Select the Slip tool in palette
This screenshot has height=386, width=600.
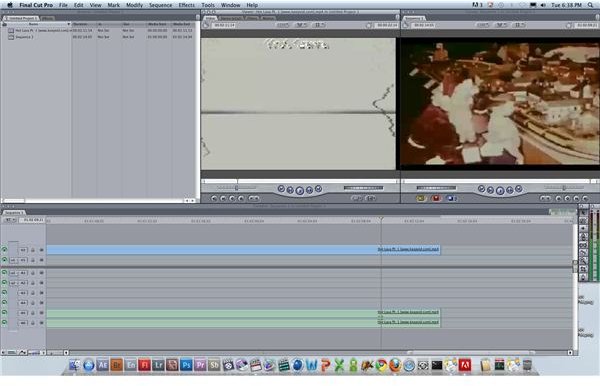pyautogui.click(x=583, y=245)
